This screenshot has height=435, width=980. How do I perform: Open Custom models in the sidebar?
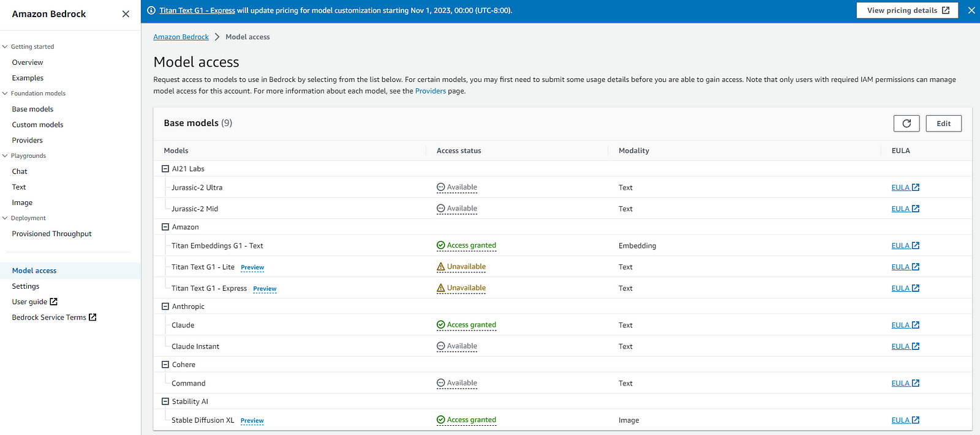(x=37, y=125)
